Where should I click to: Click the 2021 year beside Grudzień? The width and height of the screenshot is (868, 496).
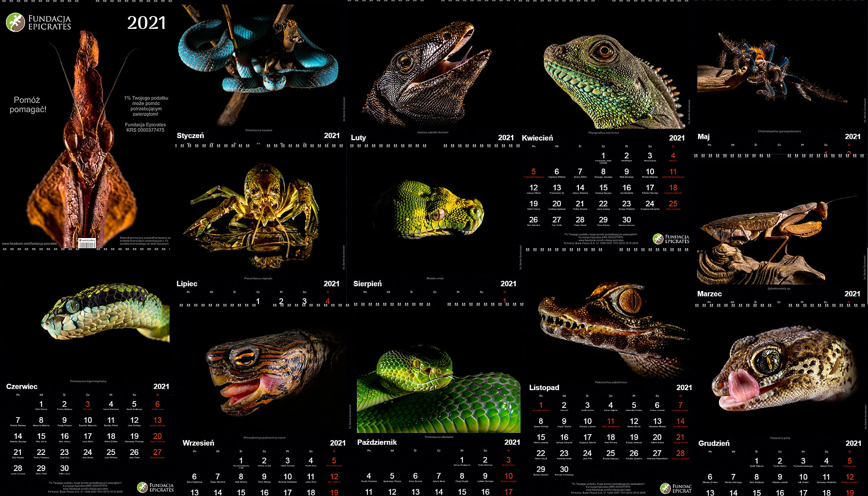click(x=853, y=443)
